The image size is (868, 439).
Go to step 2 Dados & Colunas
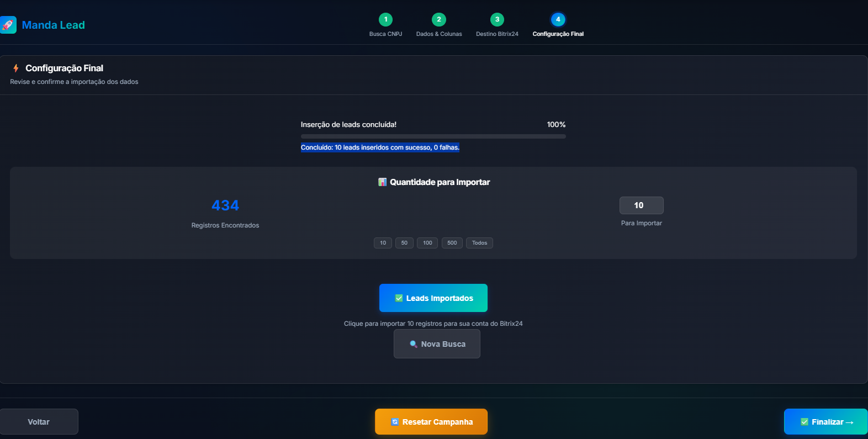pos(439,19)
